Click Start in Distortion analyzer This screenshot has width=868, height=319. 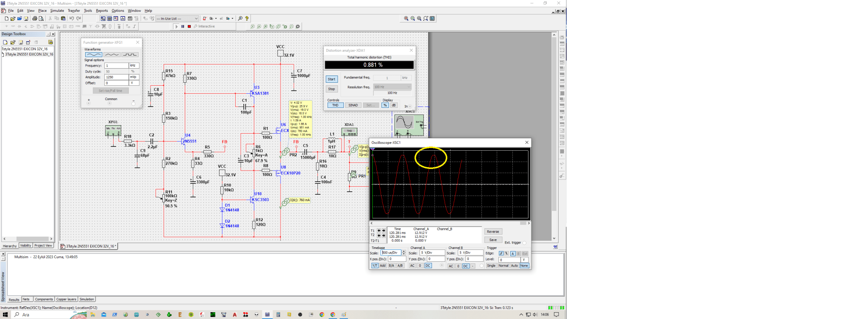(x=332, y=79)
